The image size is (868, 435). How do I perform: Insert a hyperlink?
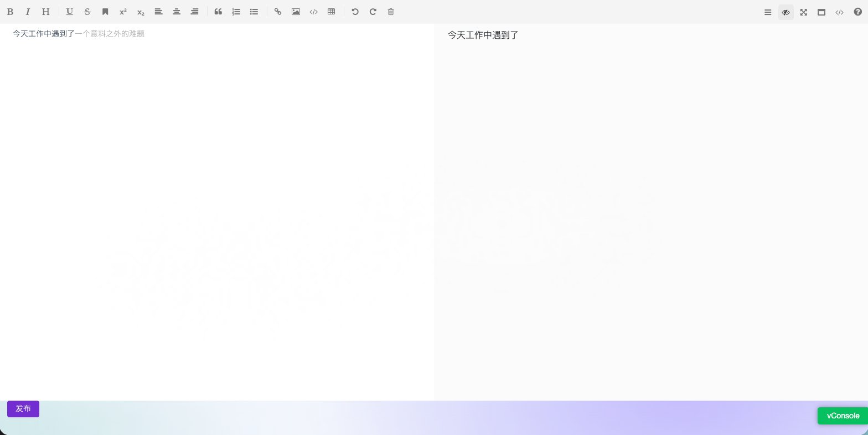tap(278, 12)
